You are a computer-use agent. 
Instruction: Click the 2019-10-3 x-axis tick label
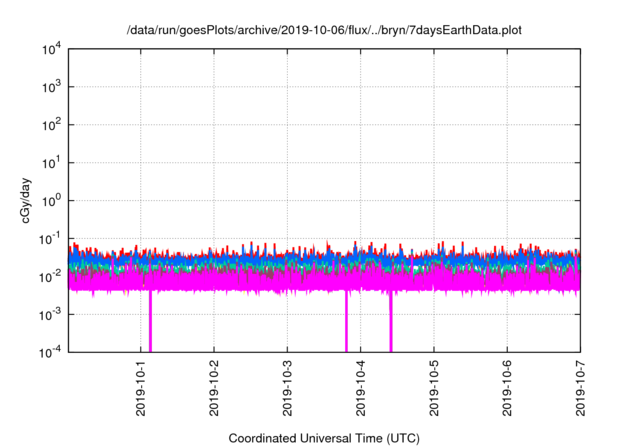(287, 388)
